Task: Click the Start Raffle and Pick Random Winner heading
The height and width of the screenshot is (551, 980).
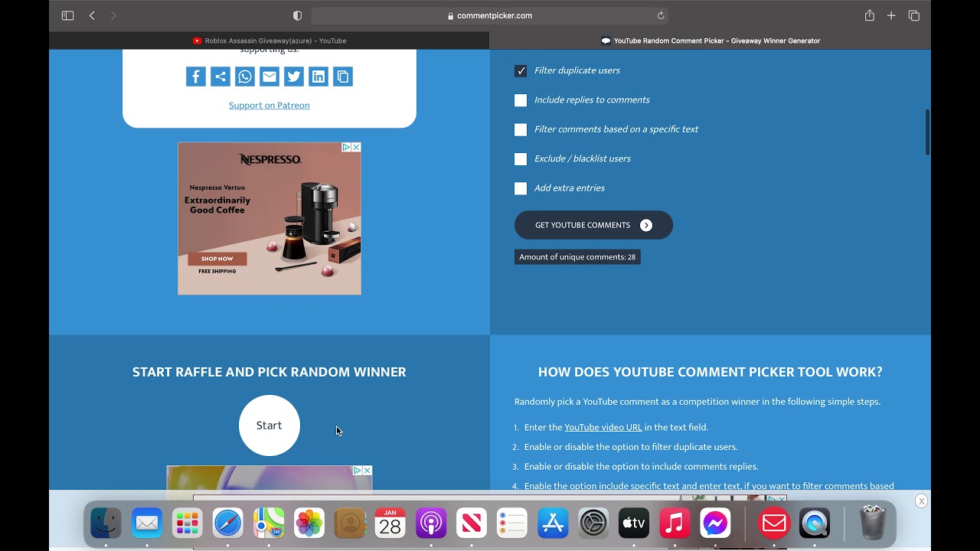Action: [269, 372]
